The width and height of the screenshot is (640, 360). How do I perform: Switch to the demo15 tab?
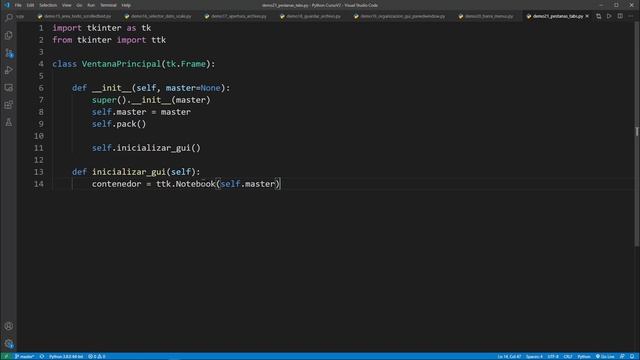click(x=74, y=16)
